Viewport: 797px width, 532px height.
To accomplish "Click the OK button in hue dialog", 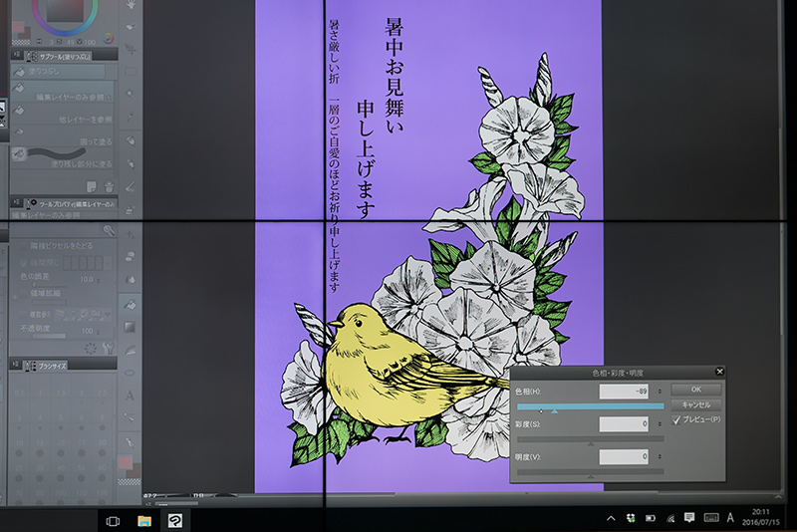I will [x=695, y=390].
